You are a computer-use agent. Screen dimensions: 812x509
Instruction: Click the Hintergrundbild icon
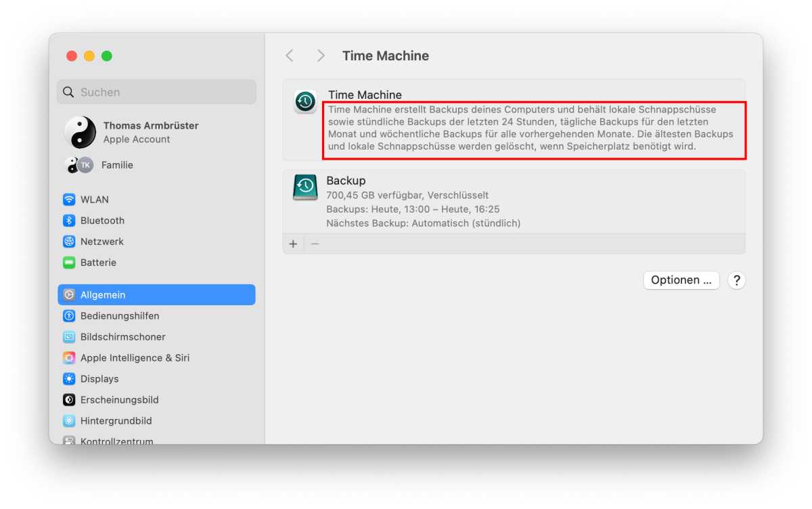(x=69, y=421)
